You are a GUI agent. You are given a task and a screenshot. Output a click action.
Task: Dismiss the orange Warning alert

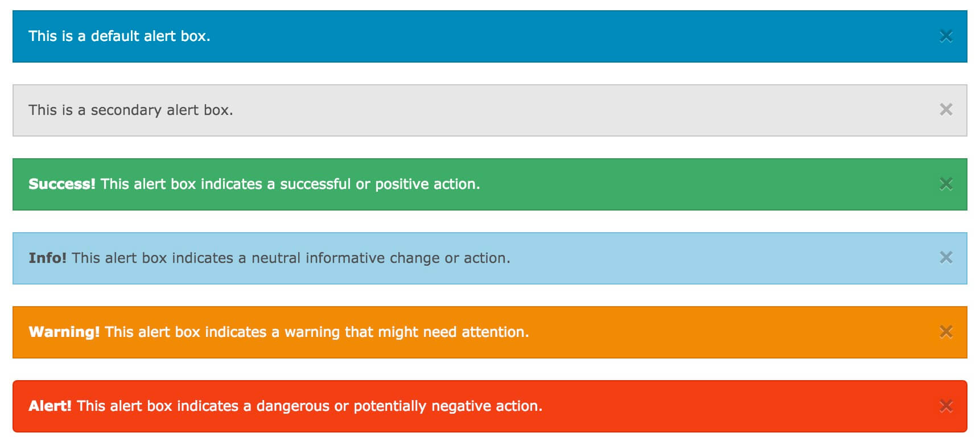[x=946, y=332]
